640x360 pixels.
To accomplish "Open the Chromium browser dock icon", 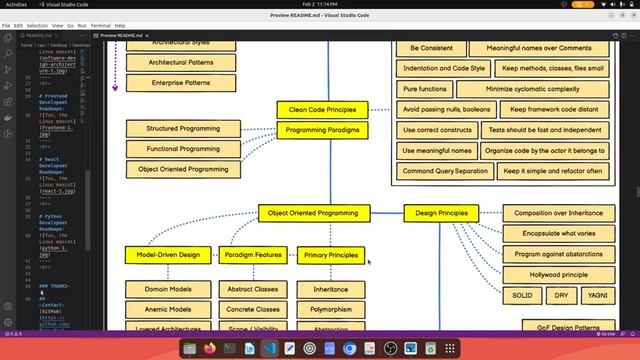I will click(349, 349).
